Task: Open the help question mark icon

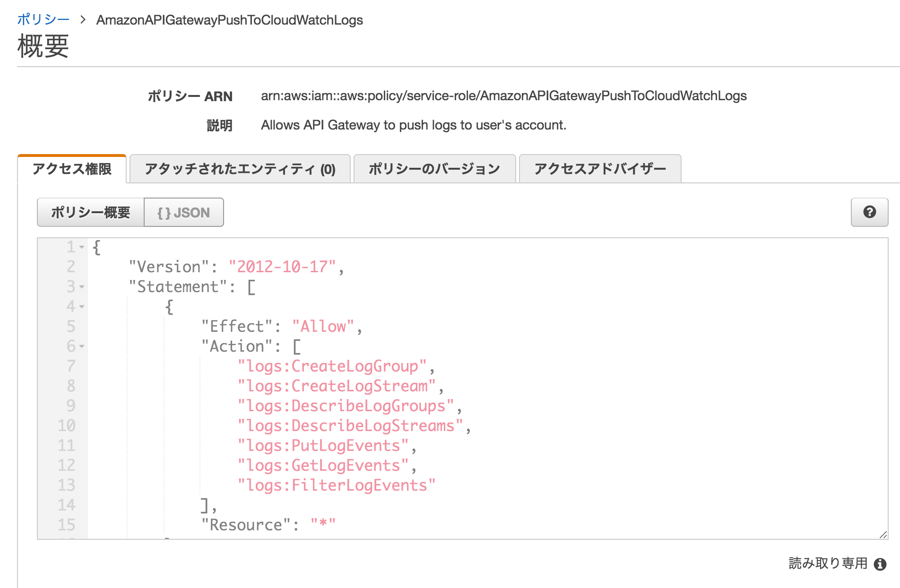Action: (x=869, y=212)
